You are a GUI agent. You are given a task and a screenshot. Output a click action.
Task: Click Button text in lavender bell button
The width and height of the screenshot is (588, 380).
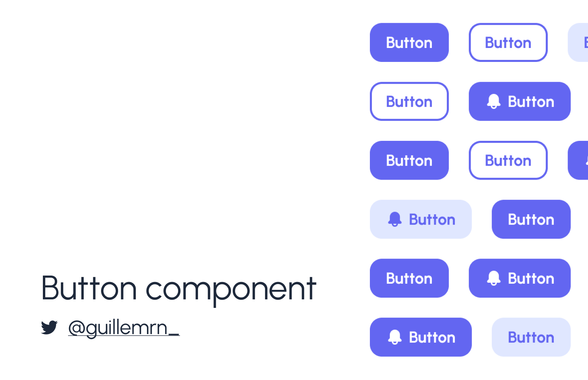tap(432, 220)
